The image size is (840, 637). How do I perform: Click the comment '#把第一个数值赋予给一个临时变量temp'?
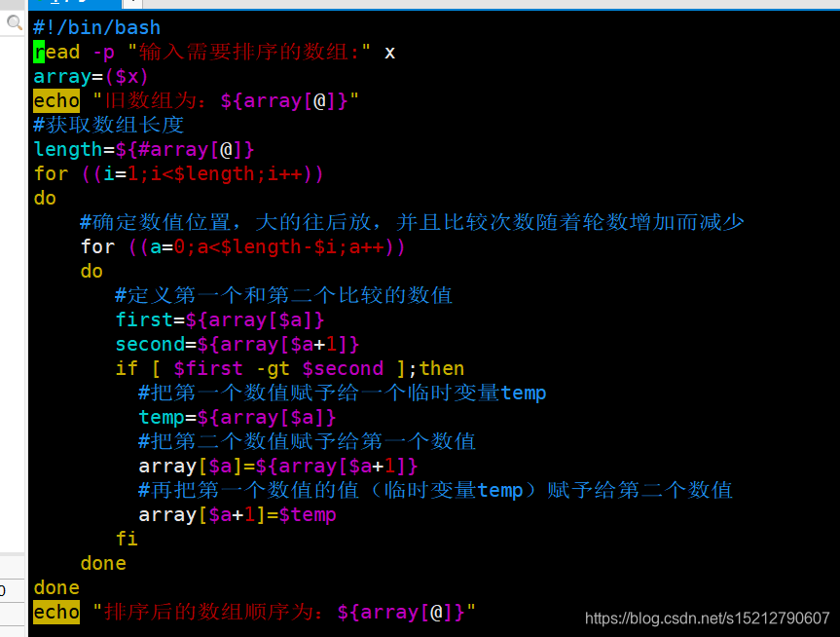click(x=343, y=393)
